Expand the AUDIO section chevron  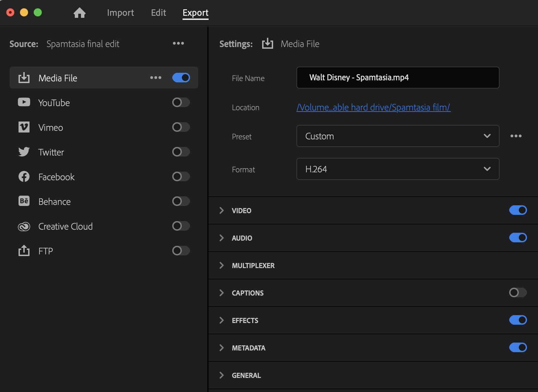coord(222,238)
